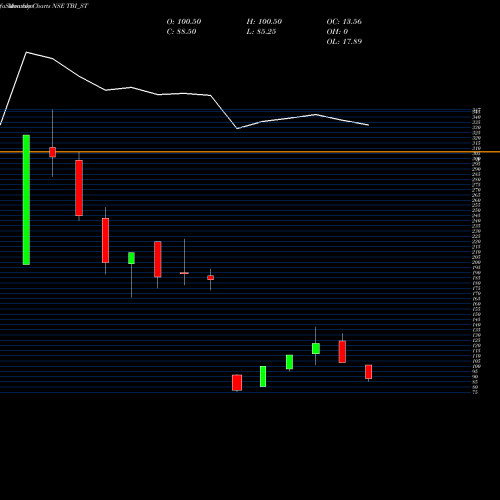Click the open value "O: 100.50"
The height and width of the screenshot is (500, 500).
[x=184, y=22]
